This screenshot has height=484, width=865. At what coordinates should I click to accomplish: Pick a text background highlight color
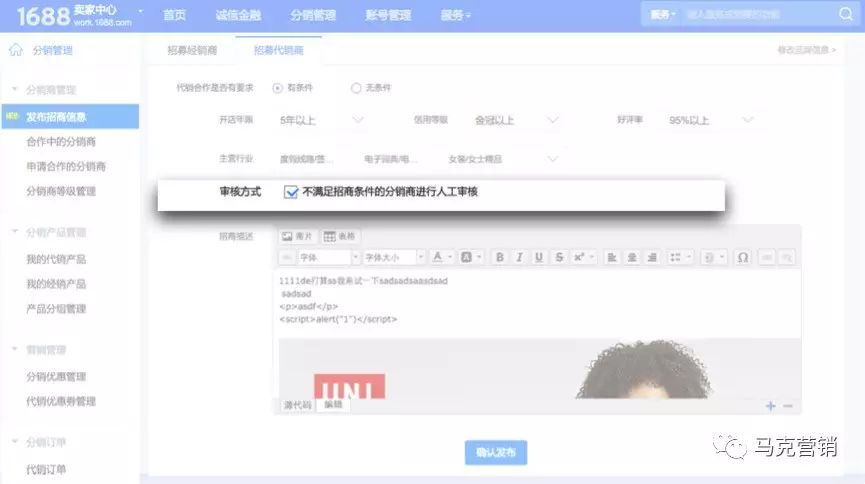click(471, 257)
